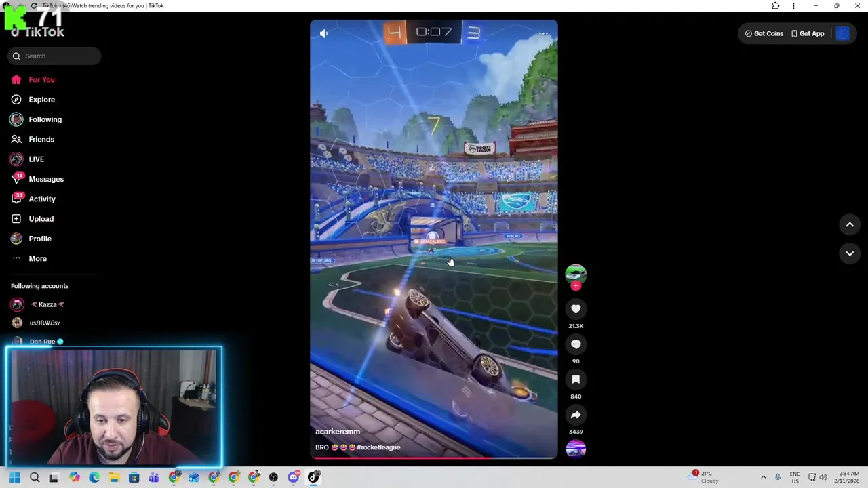Open Windows taskbar Search

point(35,478)
